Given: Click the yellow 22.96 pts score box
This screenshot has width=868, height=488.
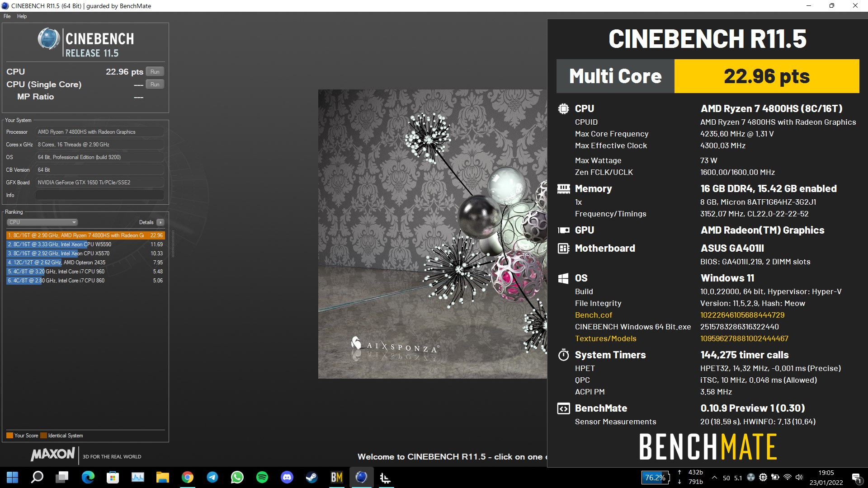Looking at the screenshot, I should pyautogui.click(x=767, y=76).
